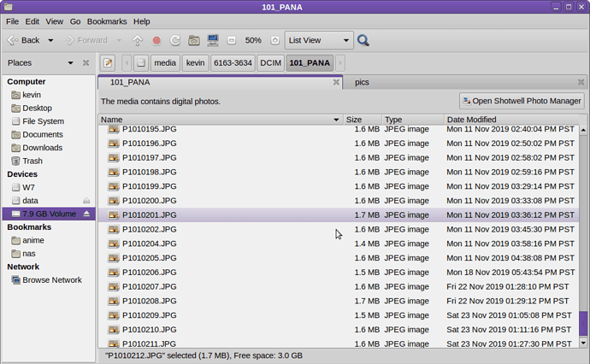Open the Go menu

click(x=75, y=21)
